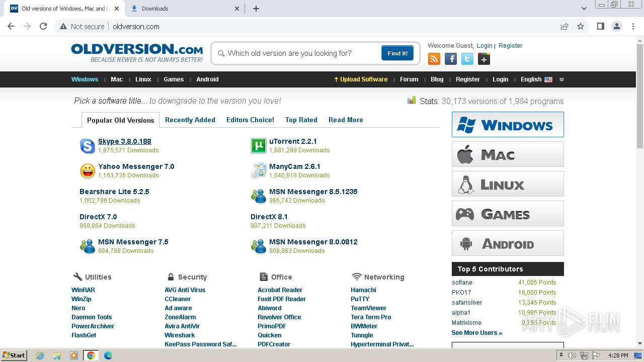The height and width of the screenshot is (362, 644).
Task: Open Internet Explorer from the taskbar
Action: [x=40, y=355]
